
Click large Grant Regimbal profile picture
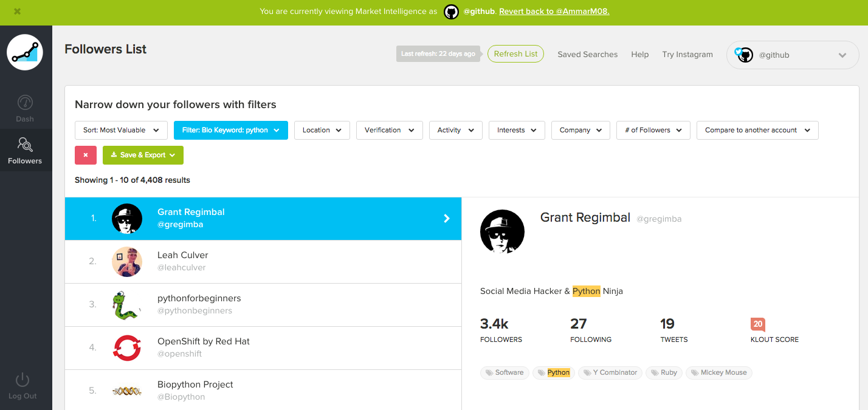[x=502, y=231]
